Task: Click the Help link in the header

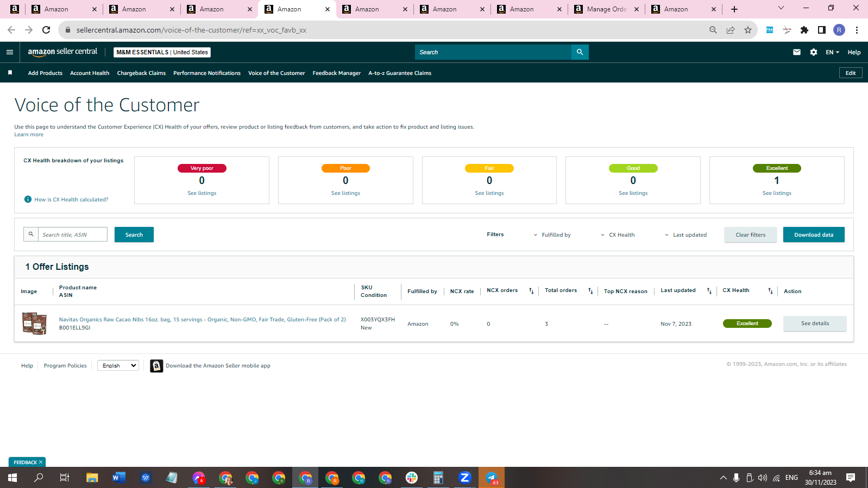Action: (854, 52)
